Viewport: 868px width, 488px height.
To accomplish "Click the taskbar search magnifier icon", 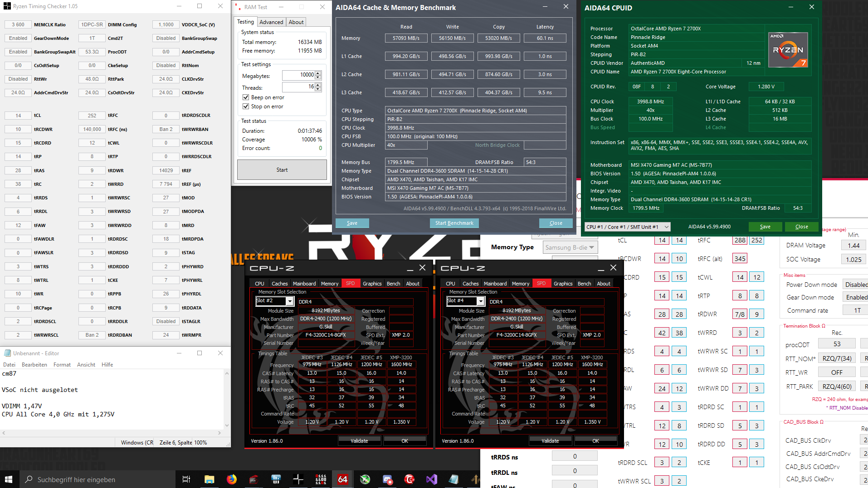I will pos(29,479).
